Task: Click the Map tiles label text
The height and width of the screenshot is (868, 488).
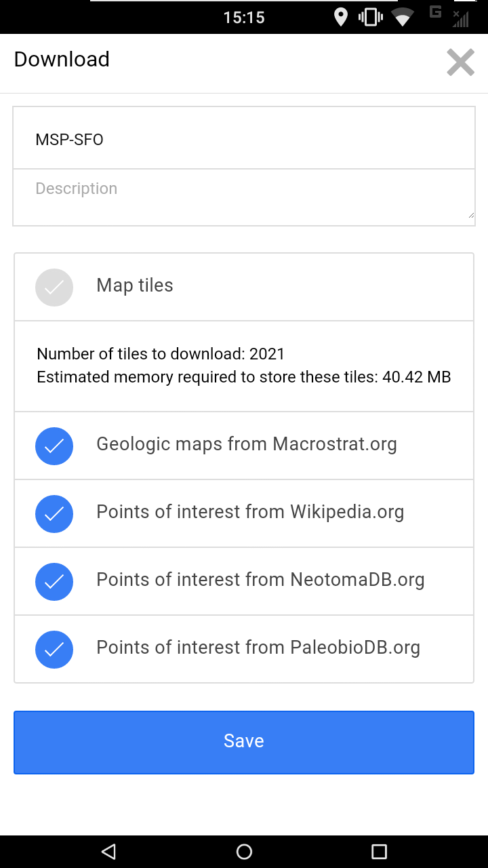Action: [x=135, y=285]
